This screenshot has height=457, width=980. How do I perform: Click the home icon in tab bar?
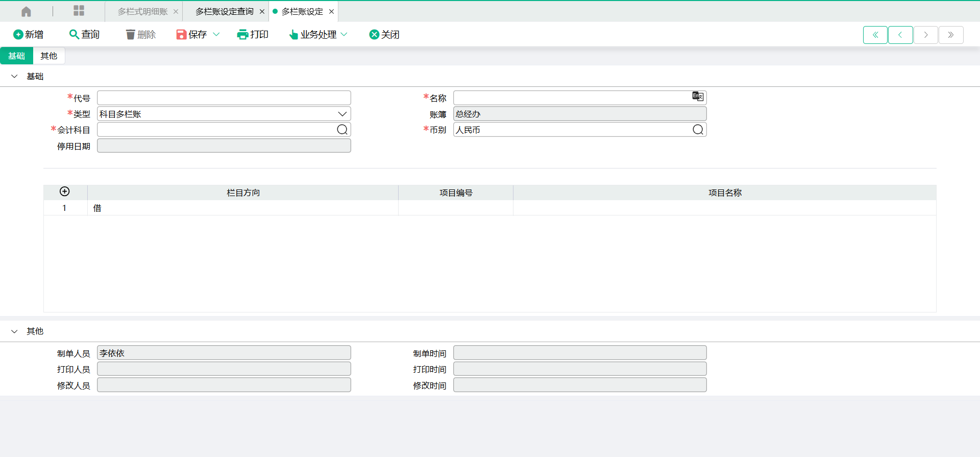coord(26,11)
